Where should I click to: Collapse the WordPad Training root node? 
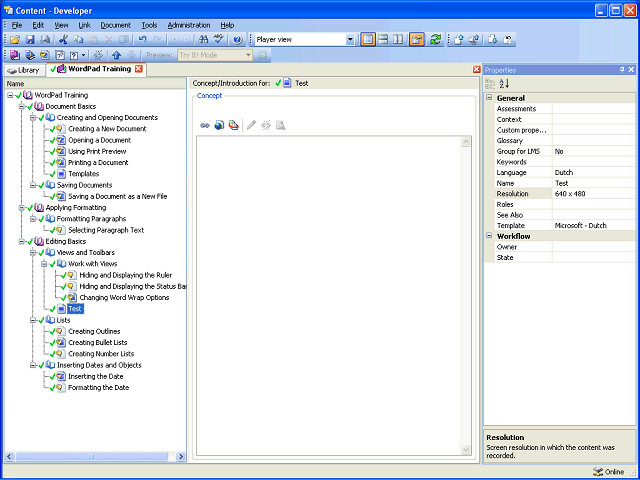[10, 95]
